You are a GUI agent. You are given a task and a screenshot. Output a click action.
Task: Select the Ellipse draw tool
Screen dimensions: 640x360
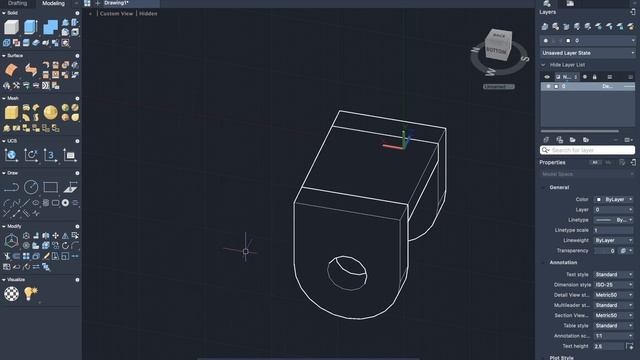click(36, 202)
